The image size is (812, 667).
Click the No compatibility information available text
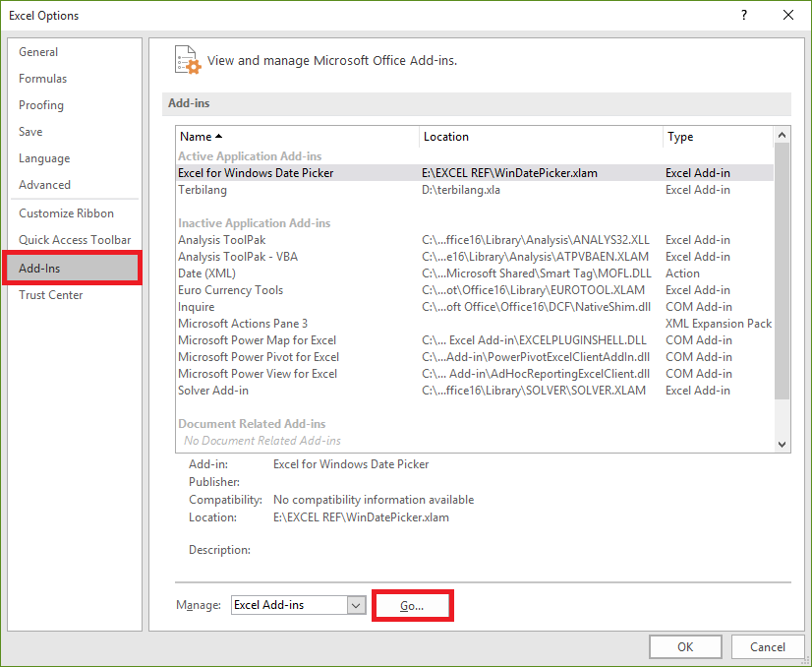coord(374,500)
